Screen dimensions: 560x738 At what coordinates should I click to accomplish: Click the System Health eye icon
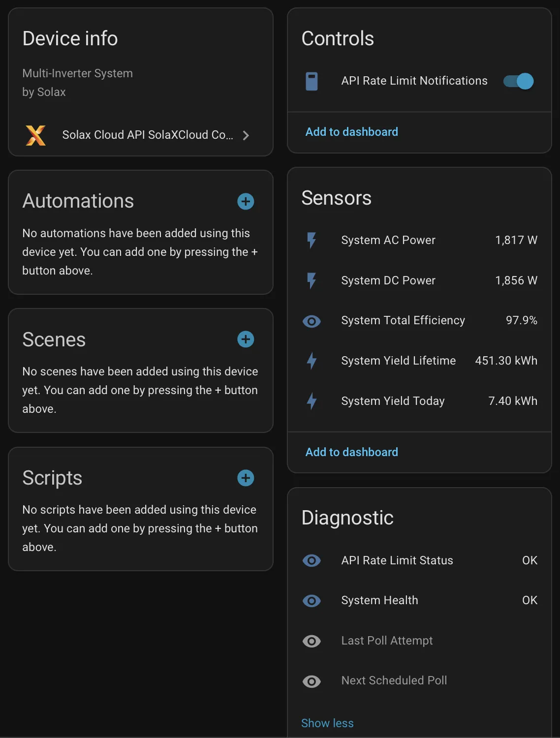click(311, 601)
